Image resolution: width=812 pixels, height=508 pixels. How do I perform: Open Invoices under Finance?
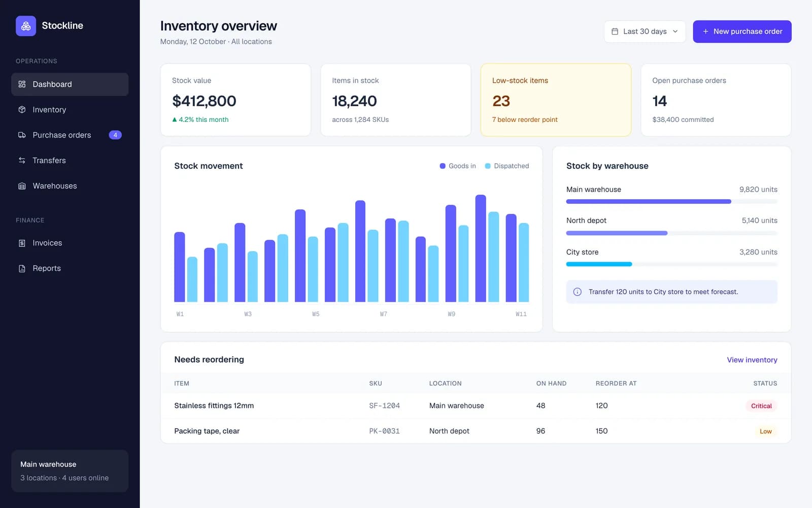point(70,243)
